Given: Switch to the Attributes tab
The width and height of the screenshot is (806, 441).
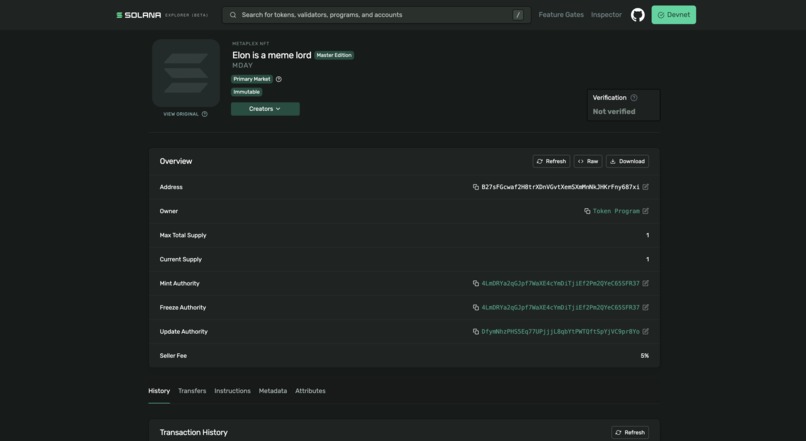Looking at the screenshot, I should (310, 391).
